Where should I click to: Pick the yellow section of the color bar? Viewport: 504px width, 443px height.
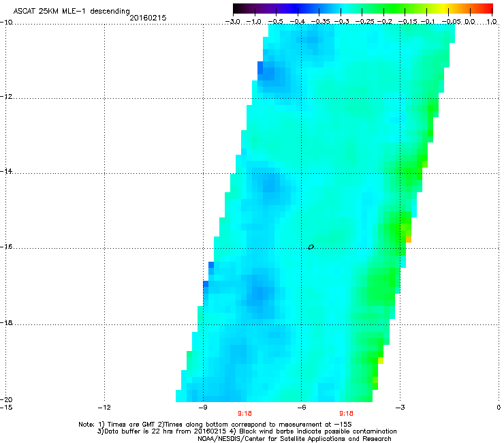point(445,8)
